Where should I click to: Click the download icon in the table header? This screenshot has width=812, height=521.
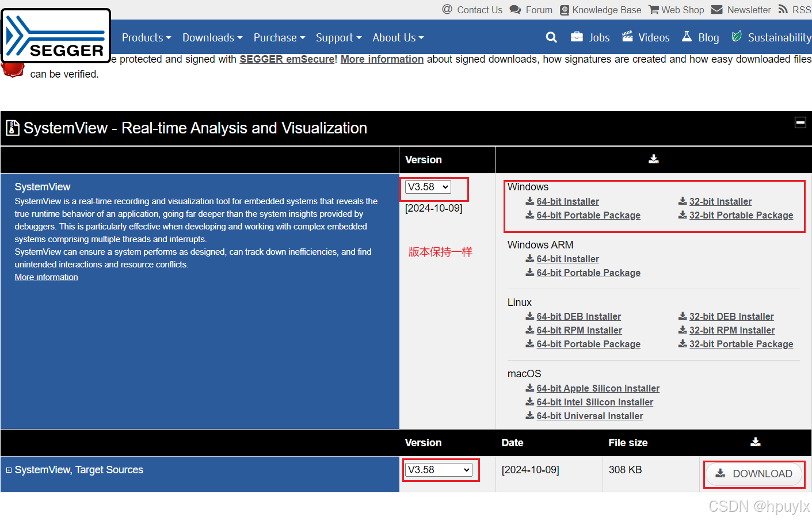click(x=654, y=159)
